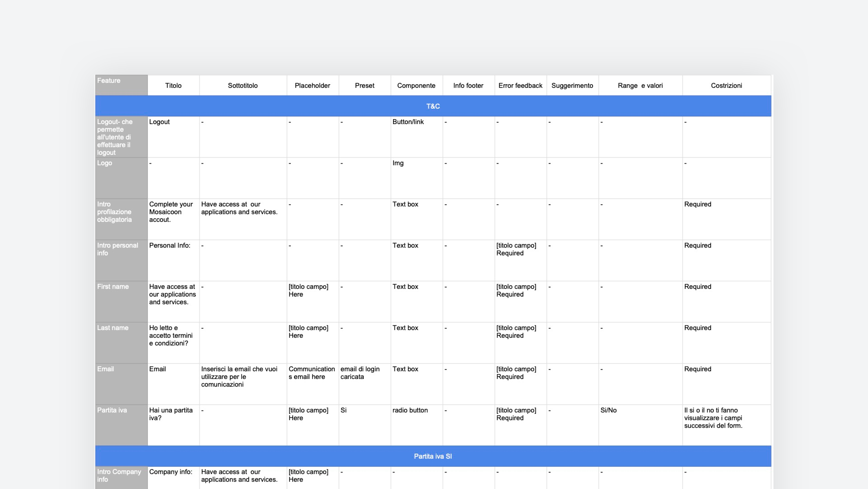868x489 pixels.
Task: Click the radio button component cell
Action: 417,425
